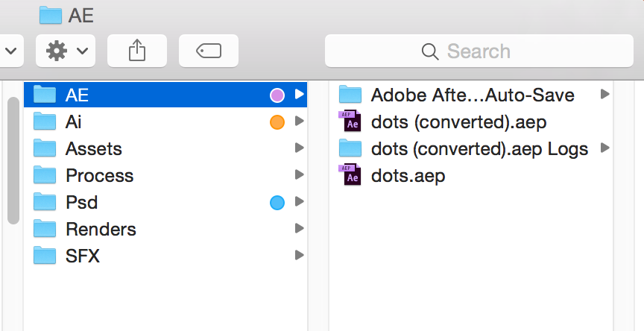This screenshot has height=331, width=644.
Task: Select the SFX folder icon
Action: [x=45, y=255]
